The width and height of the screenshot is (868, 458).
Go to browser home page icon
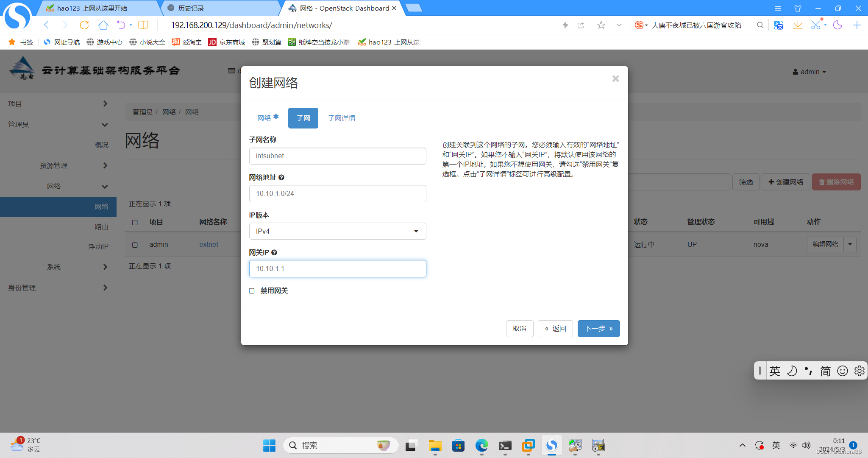(x=103, y=25)
